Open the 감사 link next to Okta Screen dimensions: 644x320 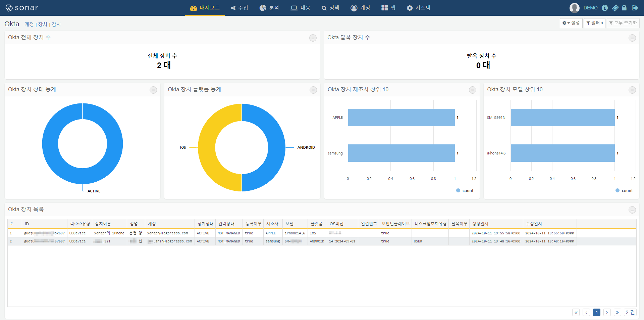(x=56, y=24)
